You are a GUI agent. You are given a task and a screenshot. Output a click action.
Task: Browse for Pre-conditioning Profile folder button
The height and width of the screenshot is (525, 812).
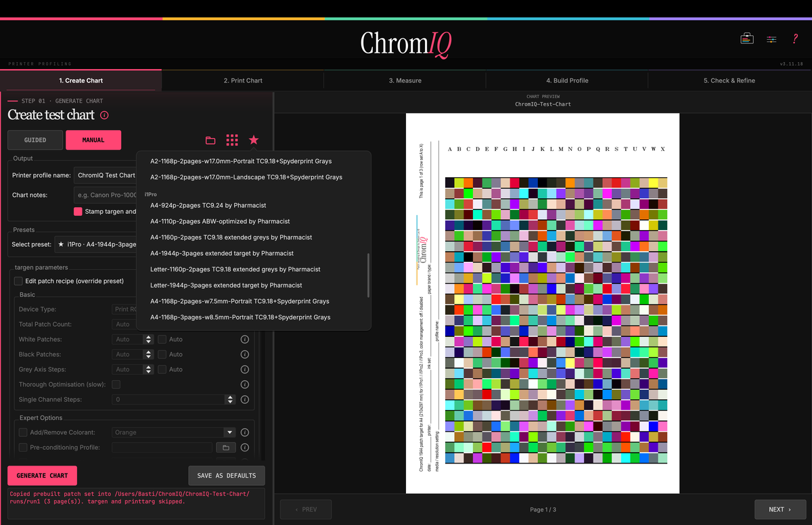click(225, 447)
